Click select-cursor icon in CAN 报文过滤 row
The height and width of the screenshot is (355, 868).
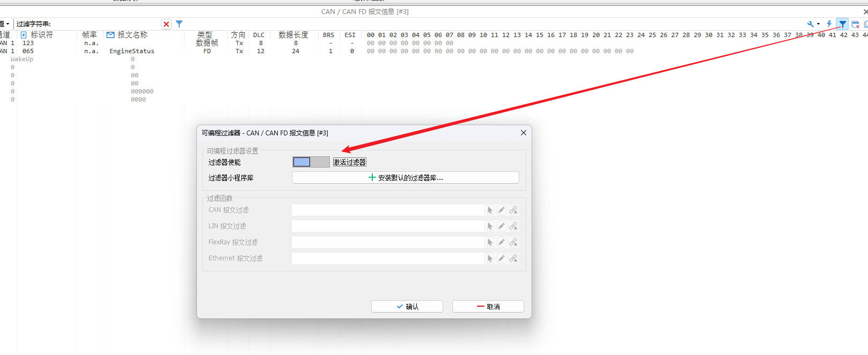490,210
